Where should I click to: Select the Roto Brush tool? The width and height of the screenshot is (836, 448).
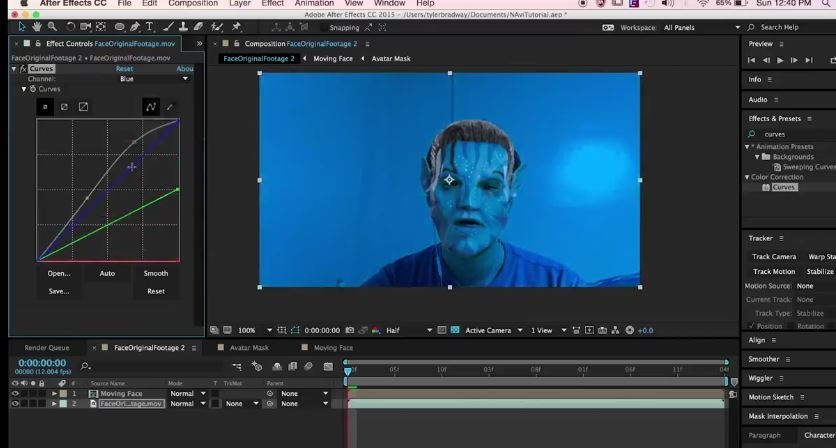click(216, 27)
